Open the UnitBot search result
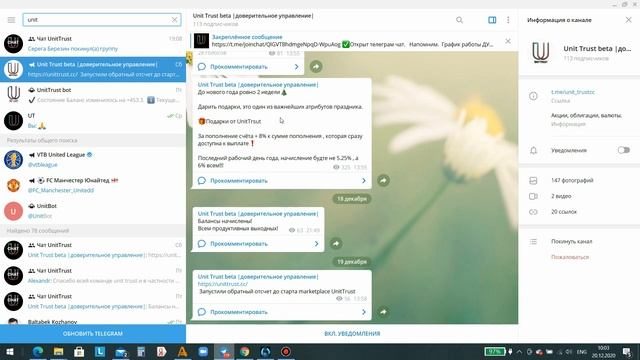Image resolution: width=640 pixels, height=360 pixels. tap(93, 211)
